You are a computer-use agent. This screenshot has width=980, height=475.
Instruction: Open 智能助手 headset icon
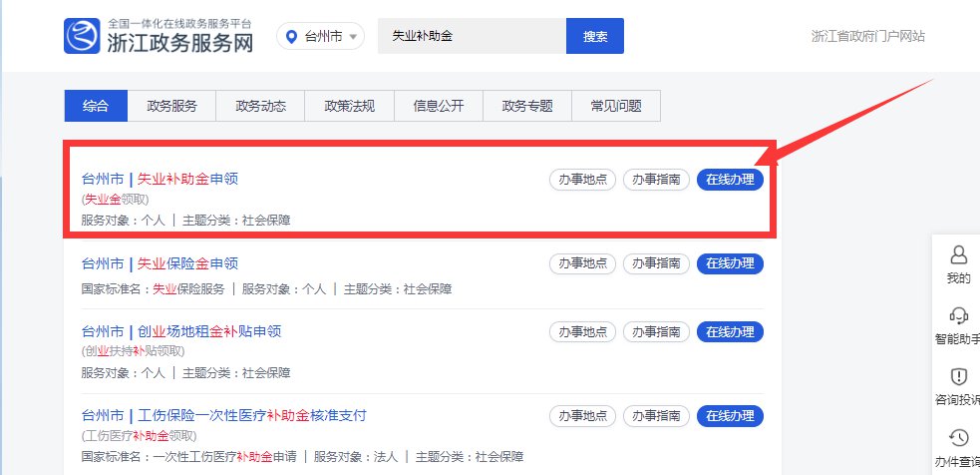[959, 315]
